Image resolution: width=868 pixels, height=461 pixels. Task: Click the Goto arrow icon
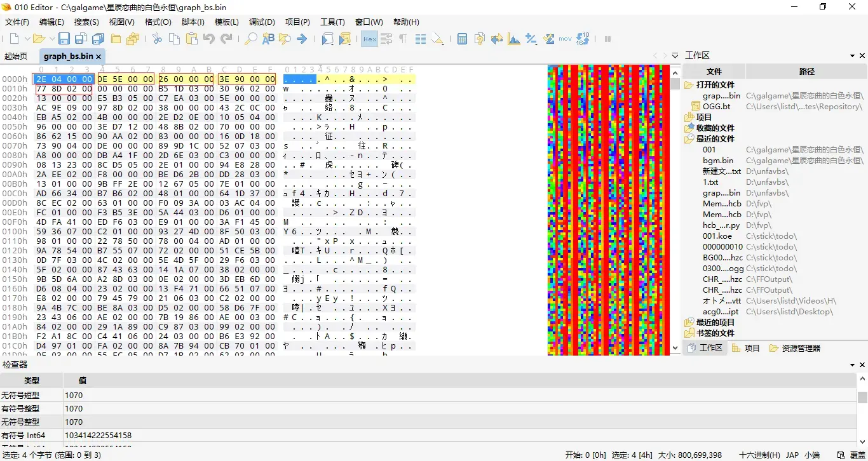302,39
